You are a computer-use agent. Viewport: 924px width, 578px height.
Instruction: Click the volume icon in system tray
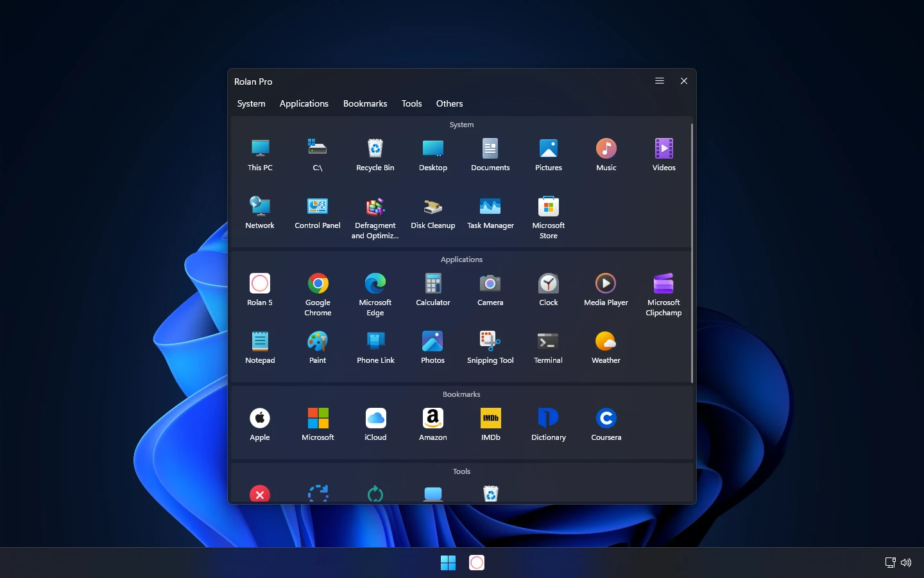click(906, 563)
